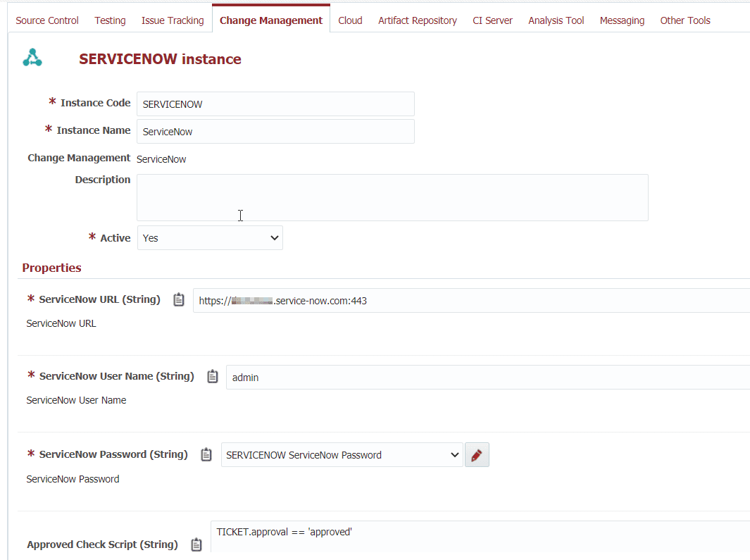
Task: Open the Artifact Repository tab
Action: 418,20
